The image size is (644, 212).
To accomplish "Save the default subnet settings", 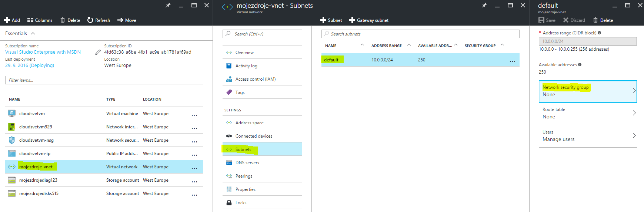I will [x=547, y=20].
